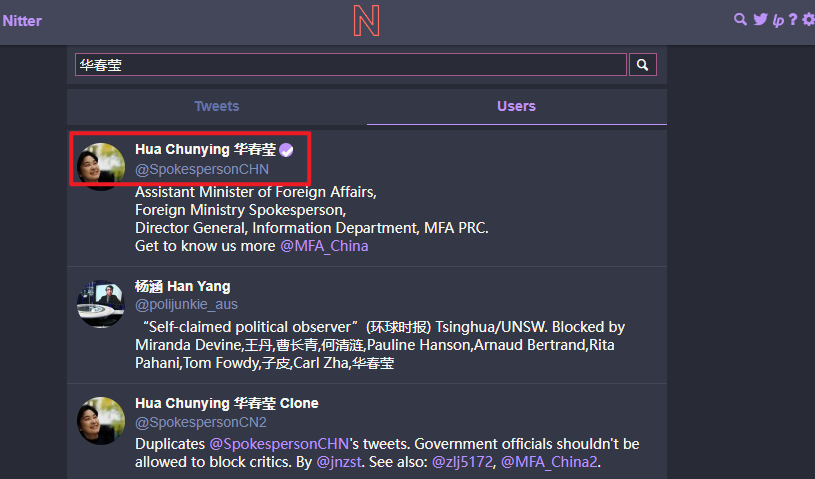The width and height of the screenshot is (815, 479).
Task: Click the Twitter bird icon
Action: 760,20
